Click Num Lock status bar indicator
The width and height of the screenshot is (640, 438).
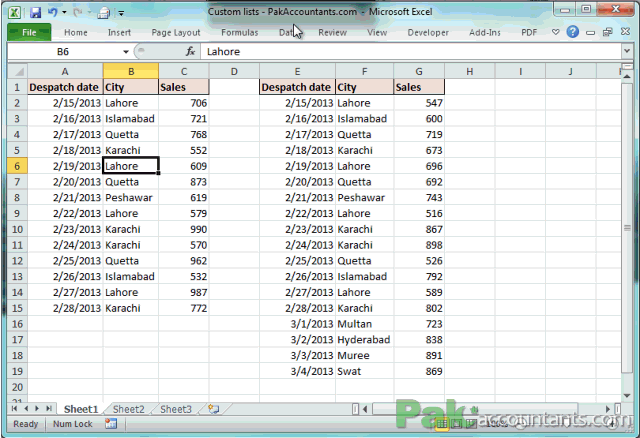click(x=73, y=424)
